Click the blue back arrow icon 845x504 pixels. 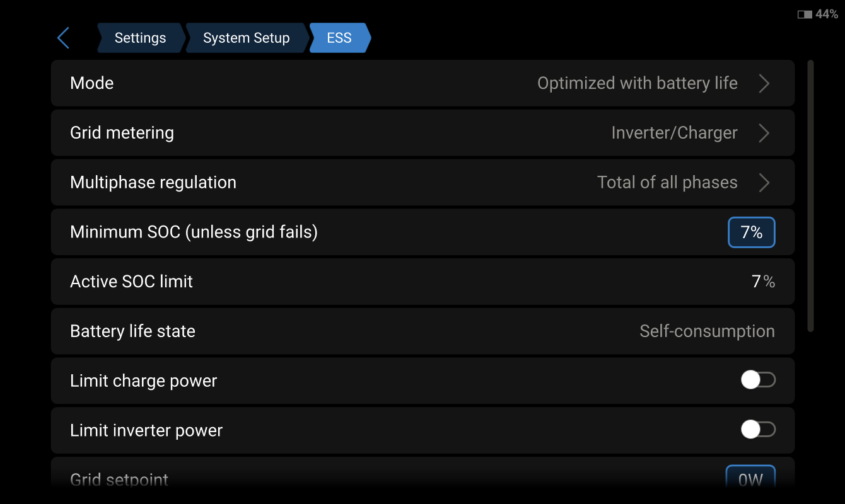(63, 38)
